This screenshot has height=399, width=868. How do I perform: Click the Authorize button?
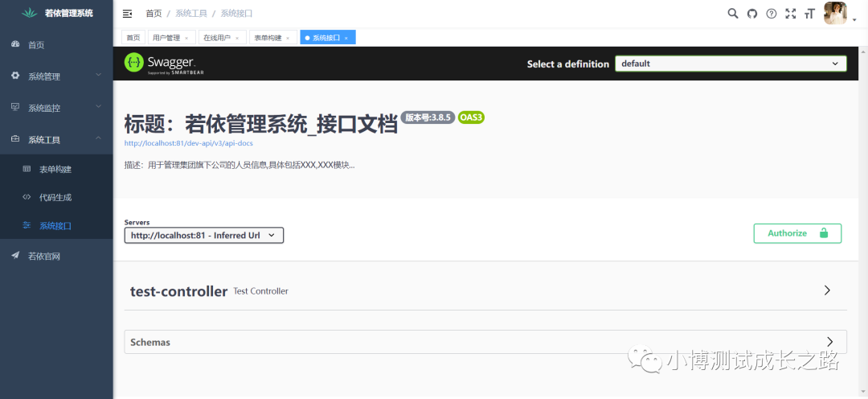click(797, 233)
